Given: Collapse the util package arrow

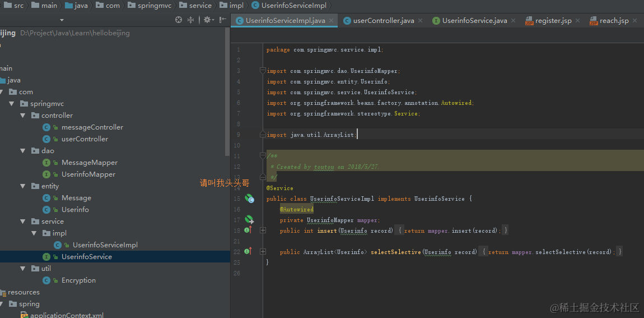Looking at the screenshot, I should (23, 269).
